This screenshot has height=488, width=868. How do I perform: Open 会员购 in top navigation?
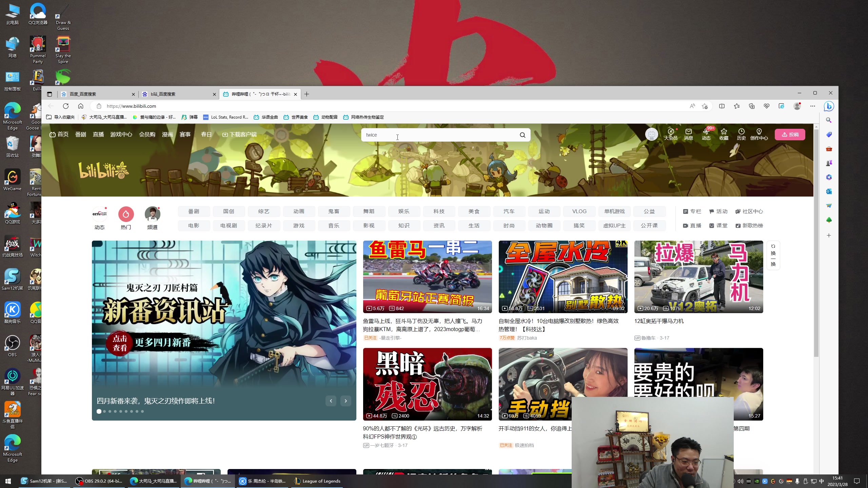point(147,135)
